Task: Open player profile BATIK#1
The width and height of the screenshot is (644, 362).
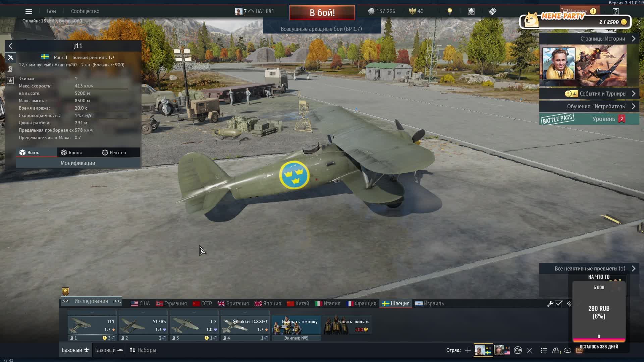Action: (x=255, y=11)
